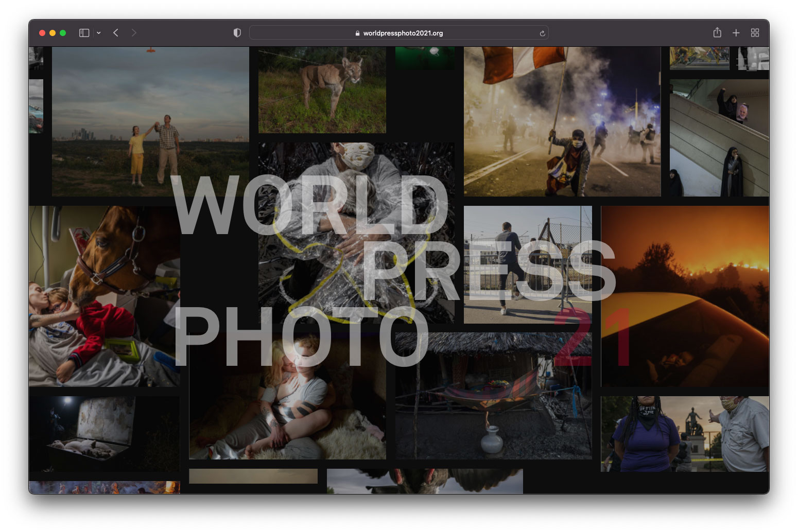
Task: Minimize the window with yellow button
Action: (53, 33)
